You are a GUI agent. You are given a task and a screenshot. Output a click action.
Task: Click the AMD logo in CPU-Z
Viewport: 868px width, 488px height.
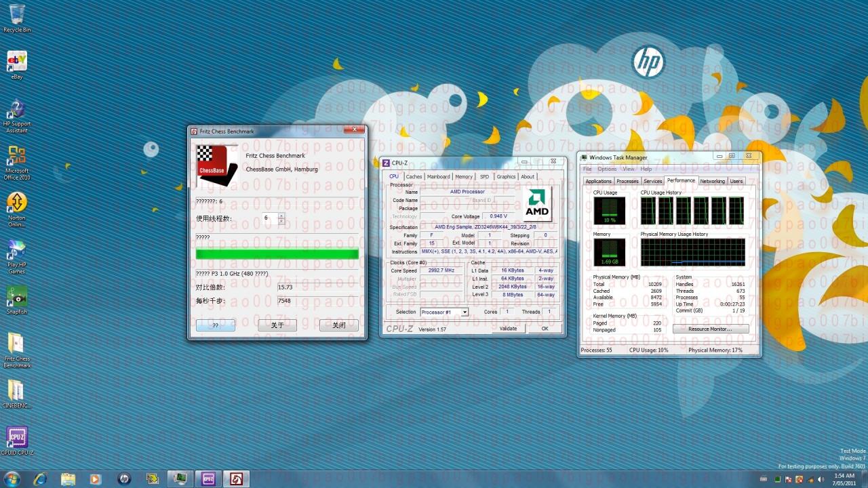(x=538, y=204)
